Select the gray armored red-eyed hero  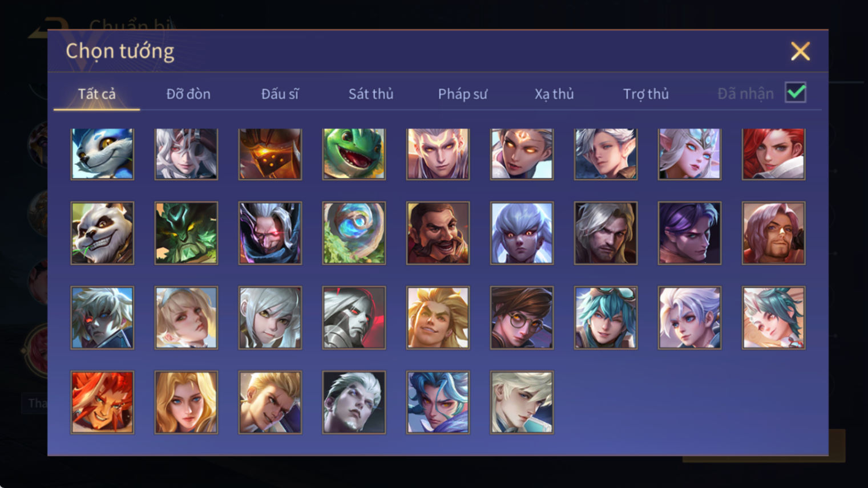coord(354,318)
